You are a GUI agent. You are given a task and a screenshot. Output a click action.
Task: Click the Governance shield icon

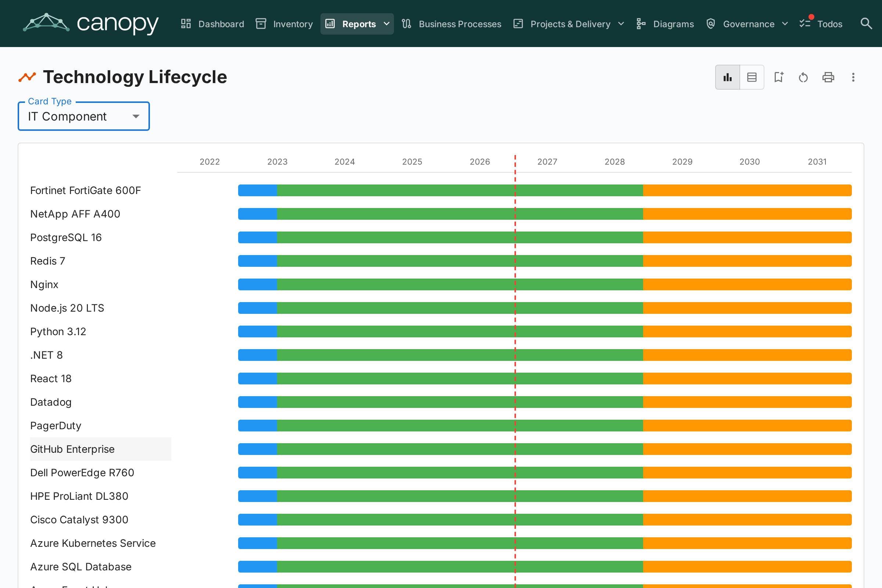(x=711, y=24)
